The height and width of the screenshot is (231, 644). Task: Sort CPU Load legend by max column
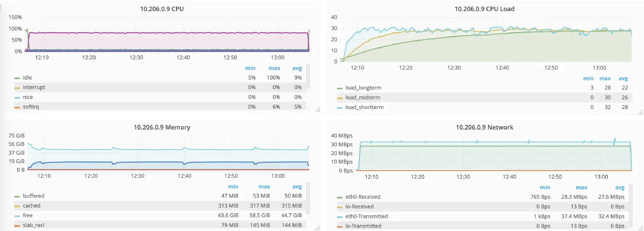tap(605, 78)
